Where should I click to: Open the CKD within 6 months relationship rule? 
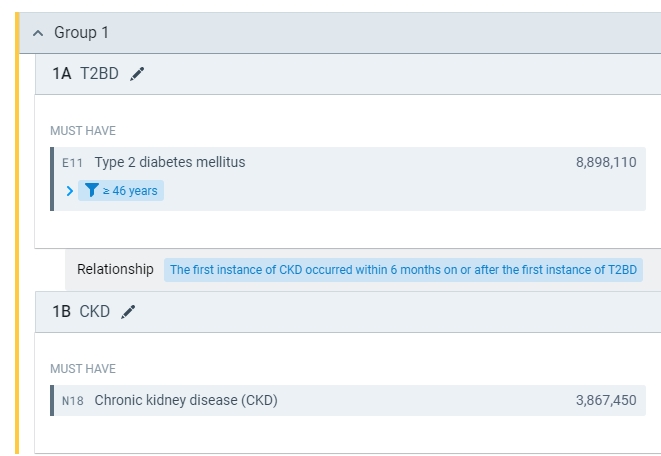tap(405, 270)
